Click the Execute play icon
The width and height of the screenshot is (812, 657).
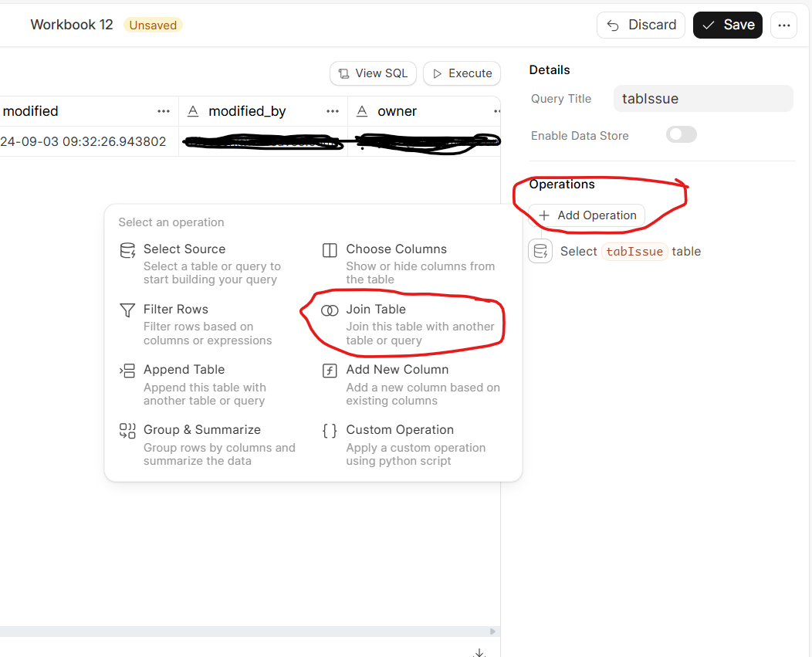pyautogui.click(x=438, y=74)
